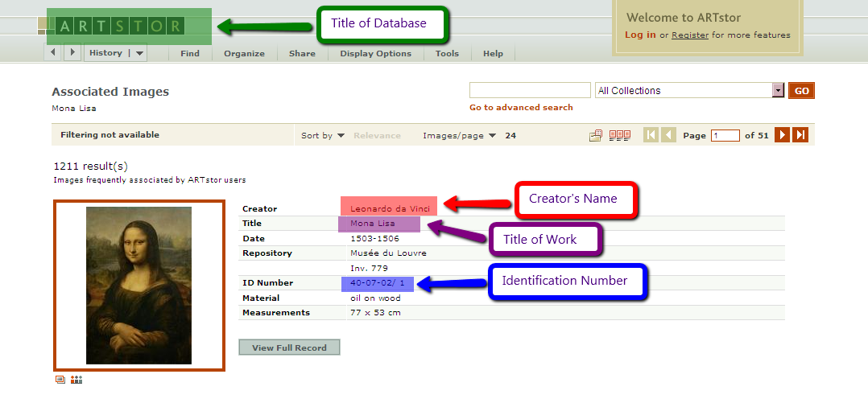Open the Mona Lisa thumbnail image
The height and width of the screenshot is (403, 868).
click(139, 286)
